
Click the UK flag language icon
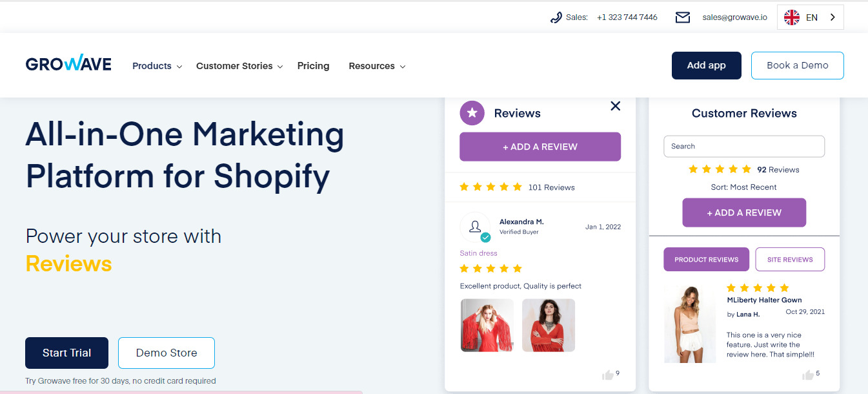[x=792, y=17]
